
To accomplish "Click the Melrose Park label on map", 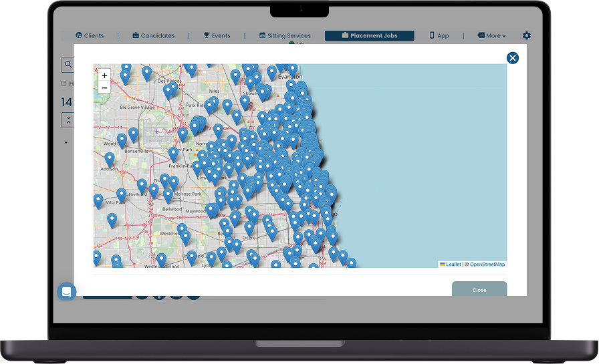I will coord(188,194).
